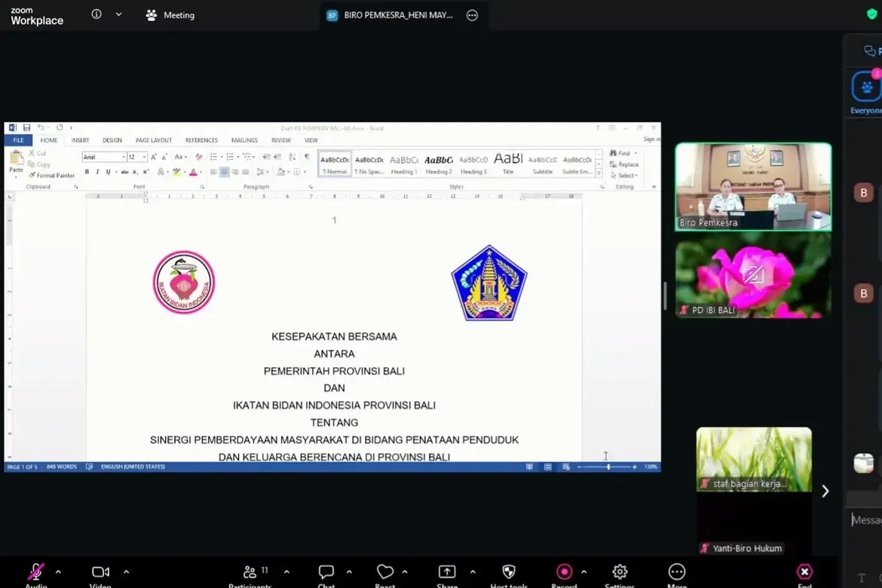This screenshot has width=882, height=588.
Task: Expand the Record options arrow
Action: [x=584, y=571]
